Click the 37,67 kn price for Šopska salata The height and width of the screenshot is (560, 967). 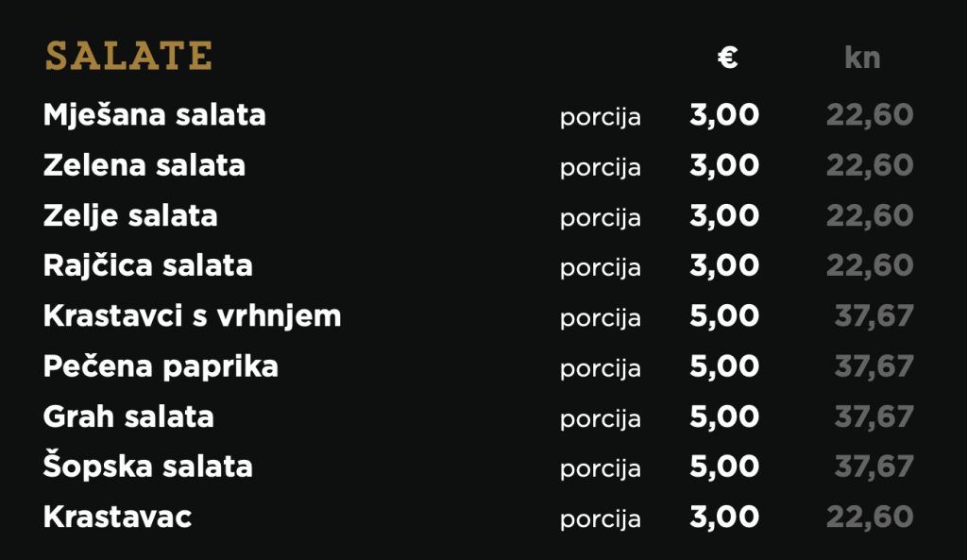[874, 467]
